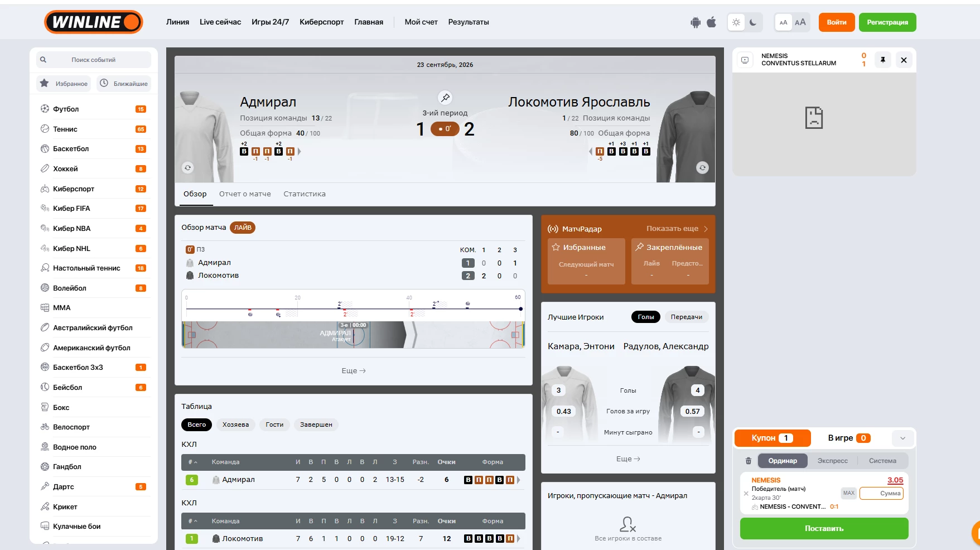
Task: Delete coupon bets with trash icon
Action: 749,461
